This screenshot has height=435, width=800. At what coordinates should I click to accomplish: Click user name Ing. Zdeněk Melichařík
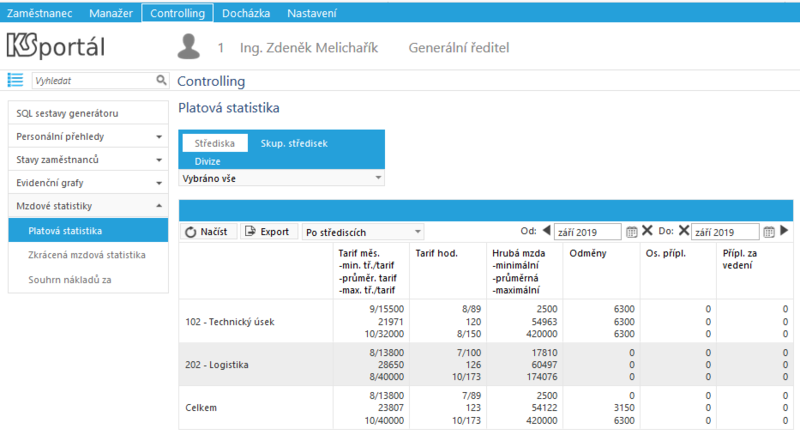pos(309,48)
